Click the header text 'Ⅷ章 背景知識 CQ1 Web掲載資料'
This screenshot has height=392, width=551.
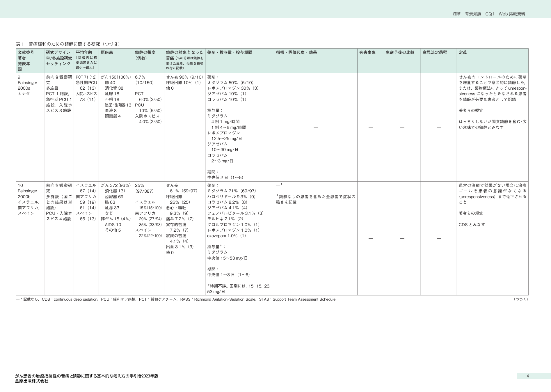point(489,14)
